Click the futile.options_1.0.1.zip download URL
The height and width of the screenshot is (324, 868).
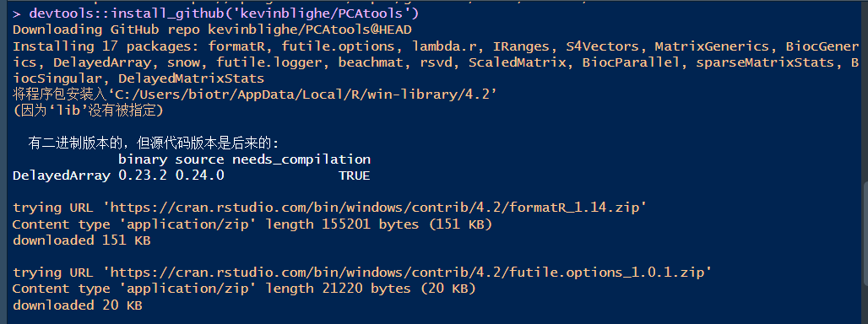[411, 273]
